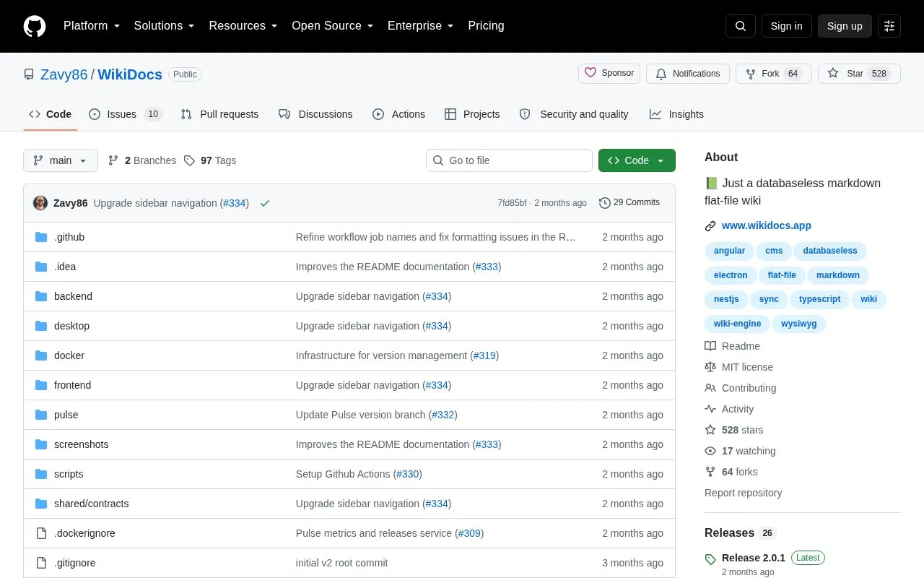924x578 pixels.
Task: Open the .github folder
Action: (69, 237)
